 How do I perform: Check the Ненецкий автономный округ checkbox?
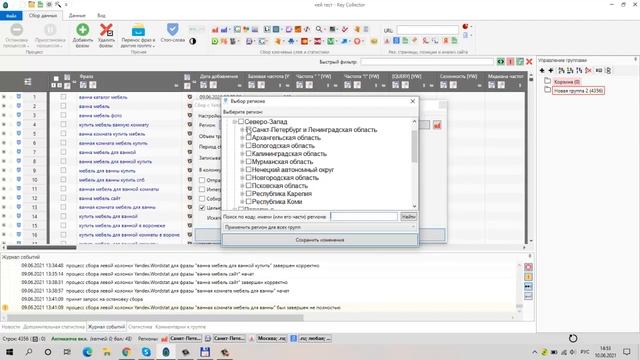click(249, 169)
